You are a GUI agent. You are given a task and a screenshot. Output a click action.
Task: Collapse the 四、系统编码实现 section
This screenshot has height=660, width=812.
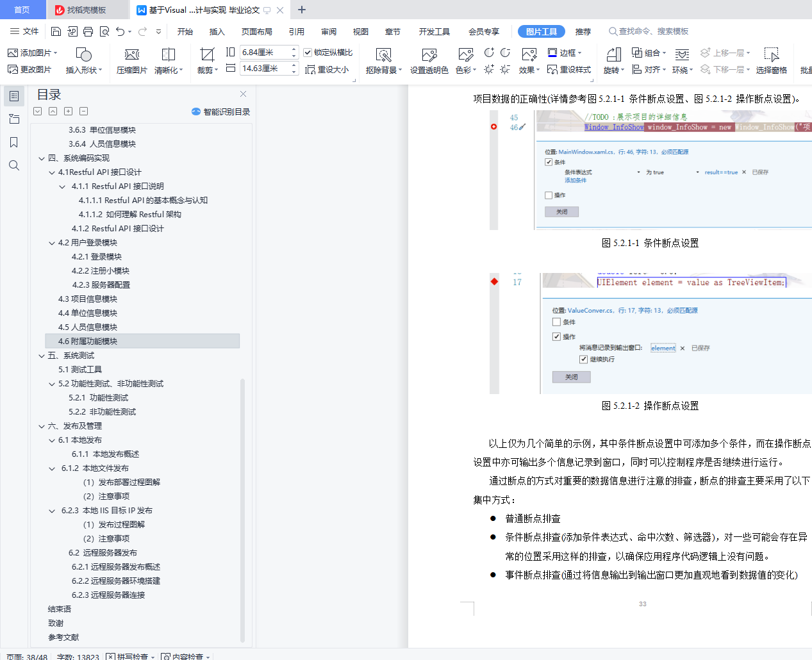pos(42,158)
